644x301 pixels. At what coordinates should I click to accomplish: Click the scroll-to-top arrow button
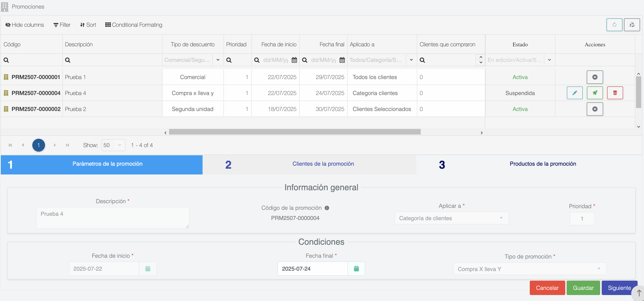point(638,293)
